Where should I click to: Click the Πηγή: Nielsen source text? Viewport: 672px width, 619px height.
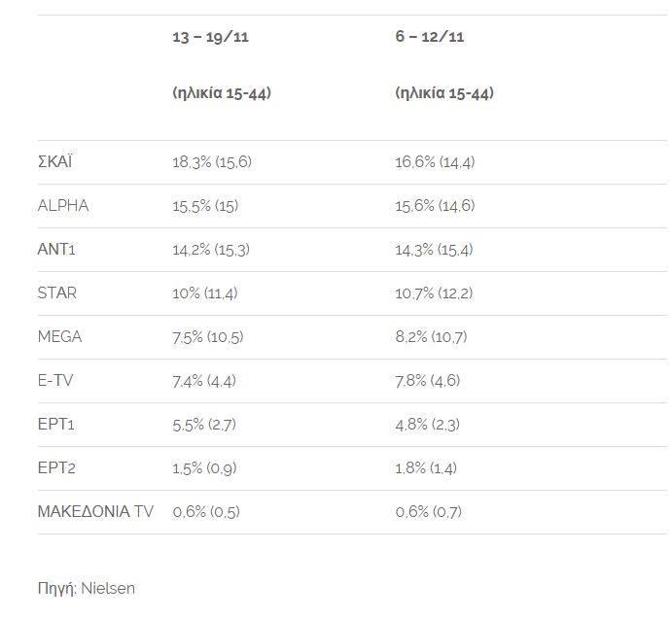pyautogui.click(x=86, y=588)
